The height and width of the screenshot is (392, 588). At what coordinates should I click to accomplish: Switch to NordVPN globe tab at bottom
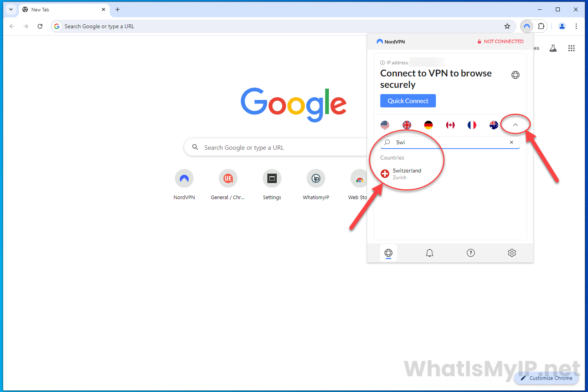(388, 253)
